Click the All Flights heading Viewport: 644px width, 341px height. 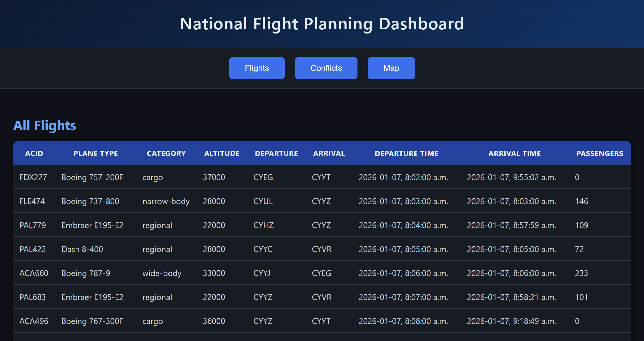[45, 126]
